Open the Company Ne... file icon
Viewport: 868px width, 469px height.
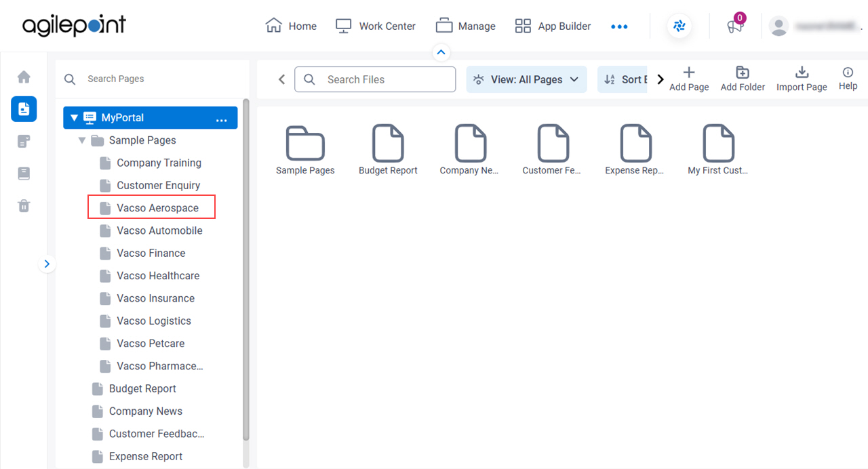pos(469,150)
